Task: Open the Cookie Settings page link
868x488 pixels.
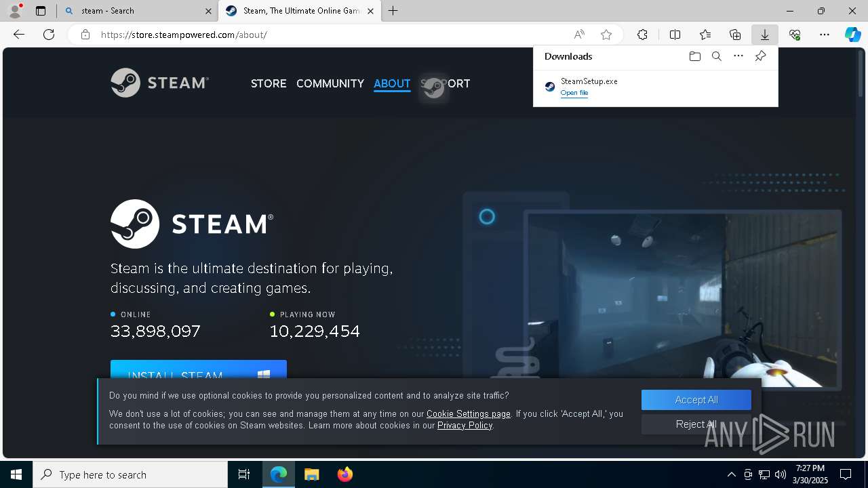Action: pos(469,413)
